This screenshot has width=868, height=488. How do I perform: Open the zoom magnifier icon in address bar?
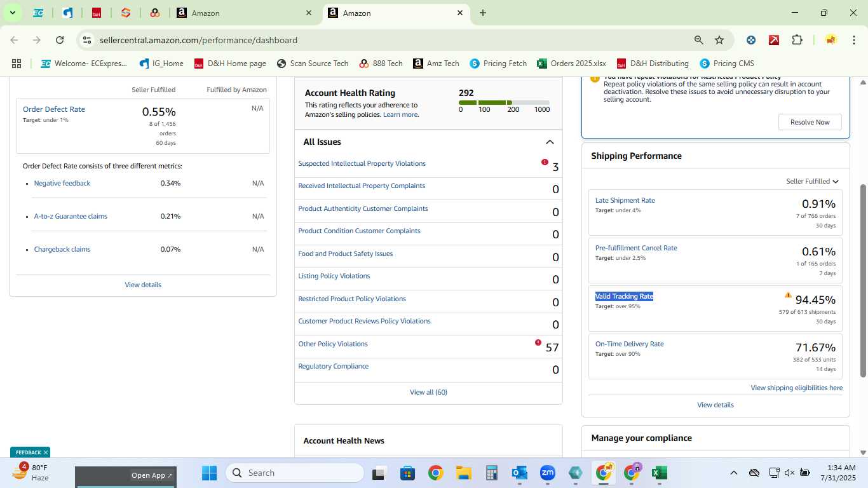(x=698, y=40)
